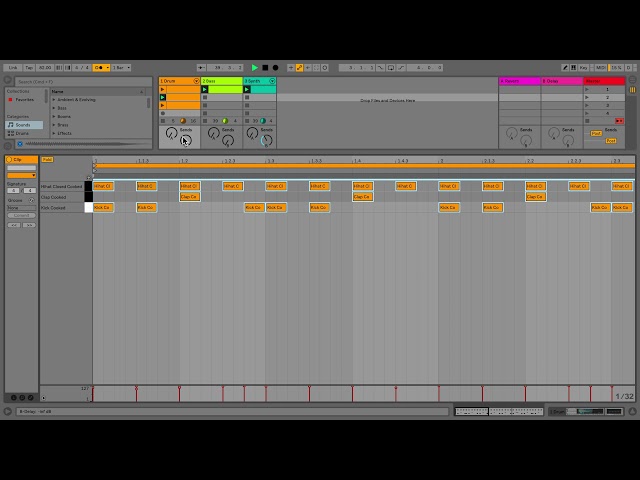Enable Draw Mode pencil icon
The height and width of the screenshot is (480, 640).
click(x=565, y=67)
